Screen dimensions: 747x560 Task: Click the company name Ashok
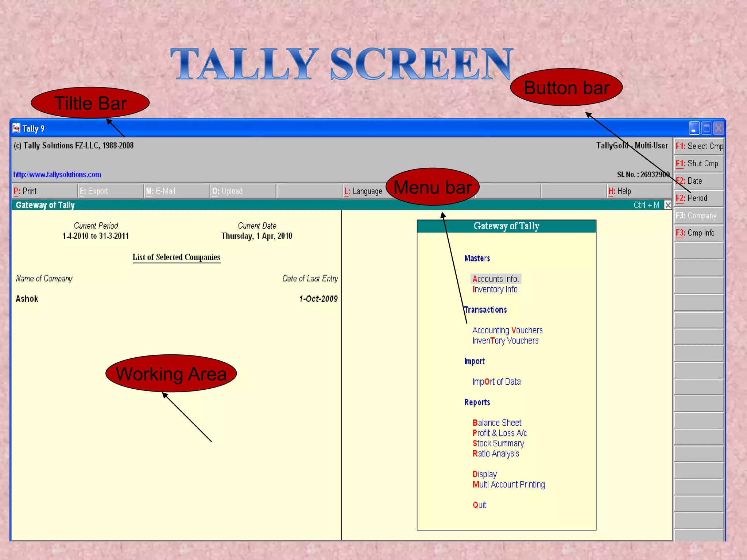pyautogui.click(x=27, y=299)
